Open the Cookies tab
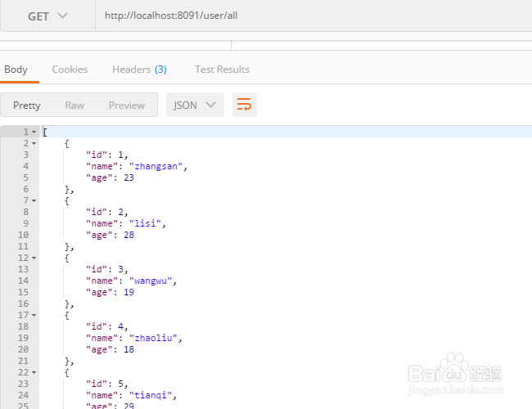Screen dimensions: 532x409 [70, 70]
